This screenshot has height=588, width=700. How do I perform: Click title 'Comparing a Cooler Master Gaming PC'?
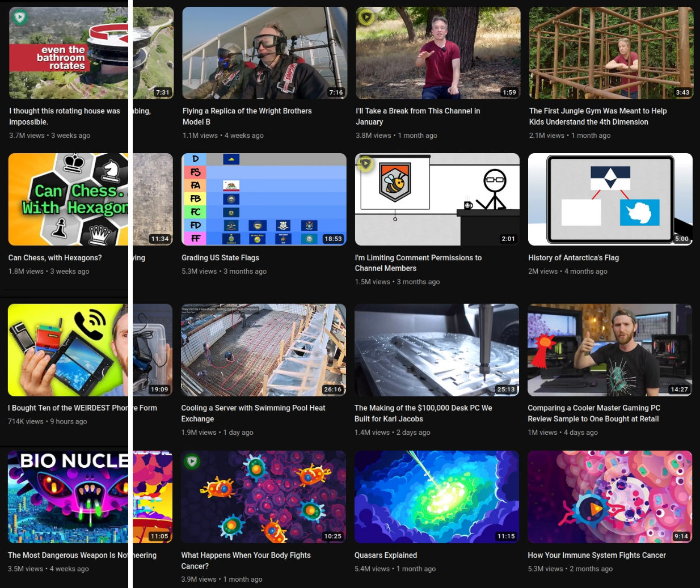pyautogui.click(x=593, y=413)
